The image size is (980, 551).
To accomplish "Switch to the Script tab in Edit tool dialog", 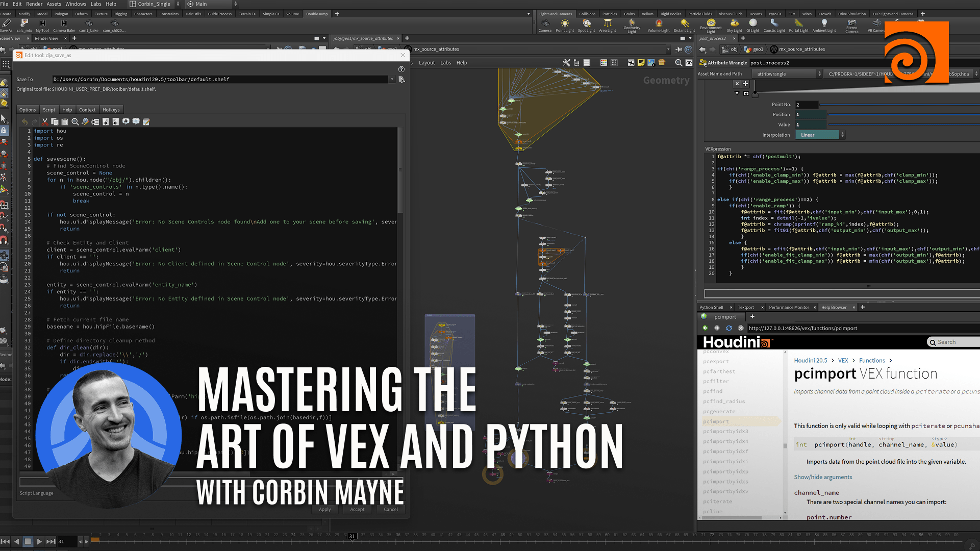I will pyautogui.click(x=49, y=110).
